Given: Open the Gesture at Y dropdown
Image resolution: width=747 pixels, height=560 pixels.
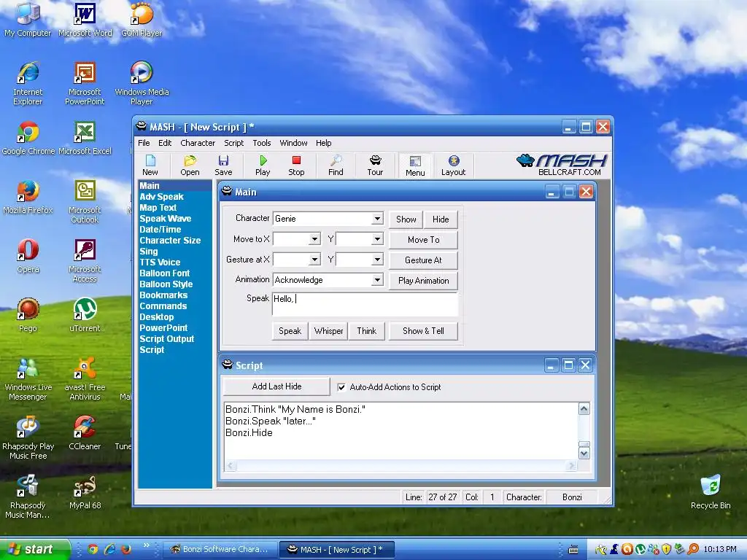Looking at the screenshot, I should (377, 260).
